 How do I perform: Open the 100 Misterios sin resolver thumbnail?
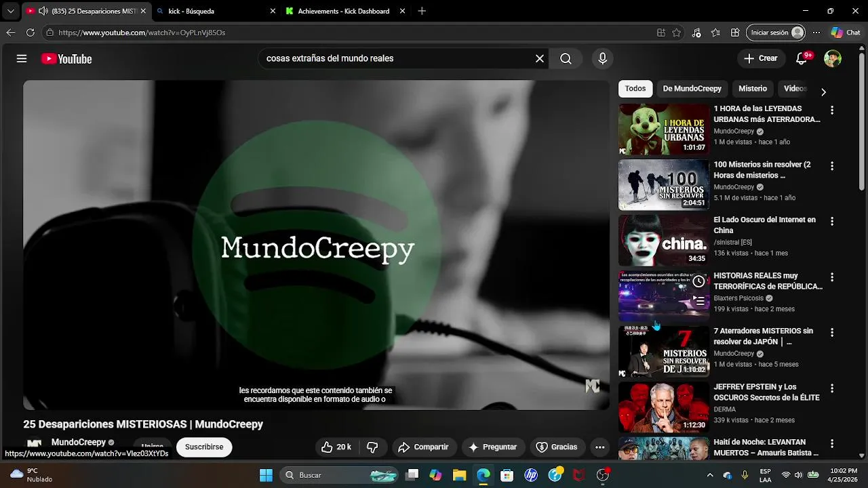[664, 184]
